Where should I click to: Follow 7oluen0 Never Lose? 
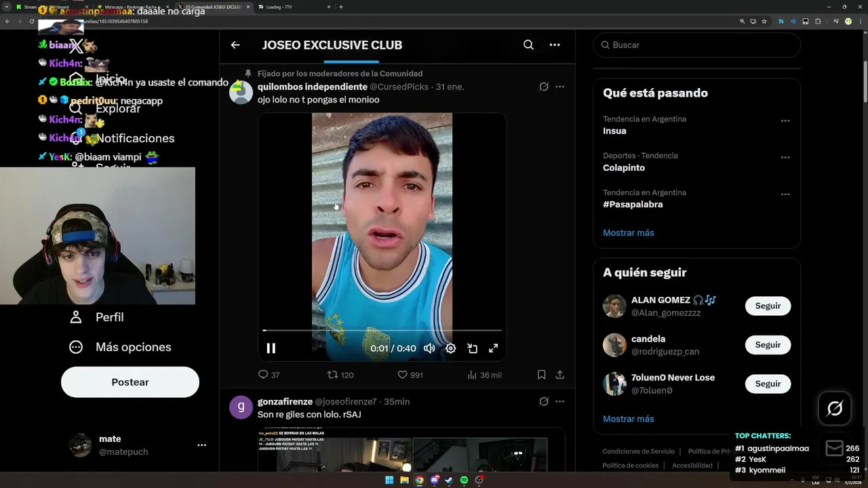click(768, 384)
